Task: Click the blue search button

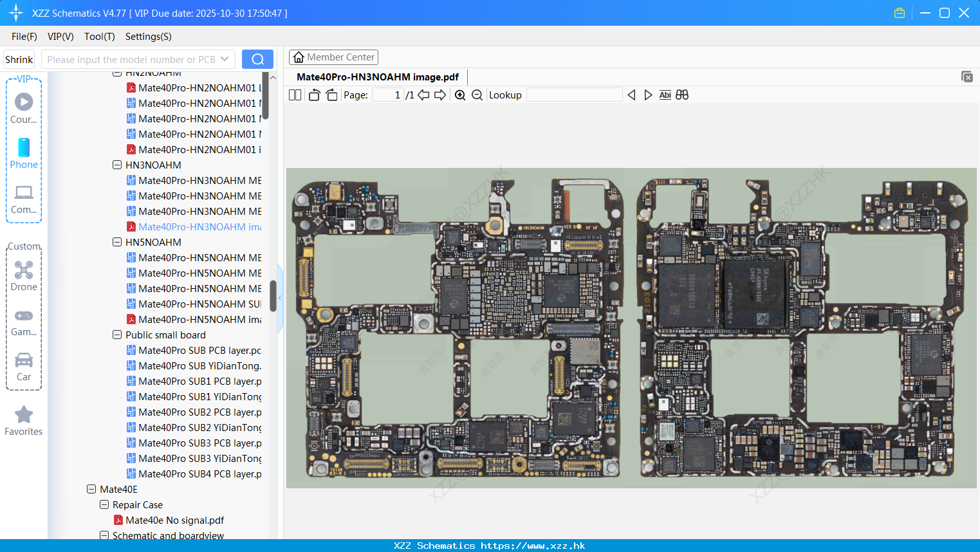Action: click(257, 59)
